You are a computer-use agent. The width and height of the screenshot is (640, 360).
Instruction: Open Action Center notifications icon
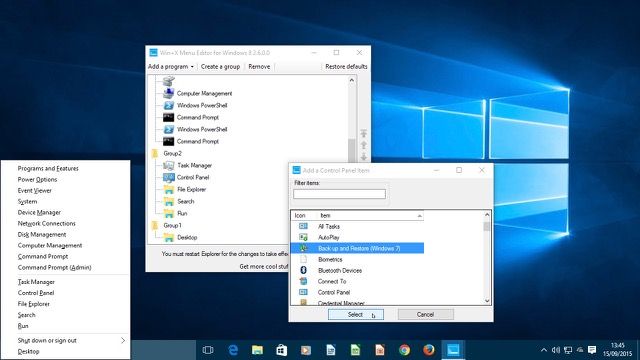(592, 350)
